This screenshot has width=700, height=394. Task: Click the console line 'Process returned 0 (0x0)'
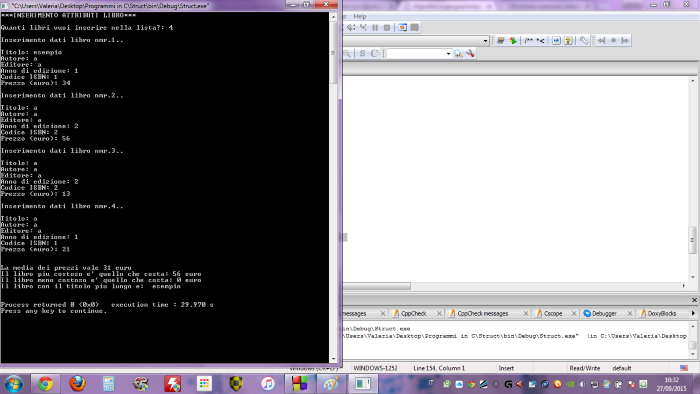tap(50, 305)
